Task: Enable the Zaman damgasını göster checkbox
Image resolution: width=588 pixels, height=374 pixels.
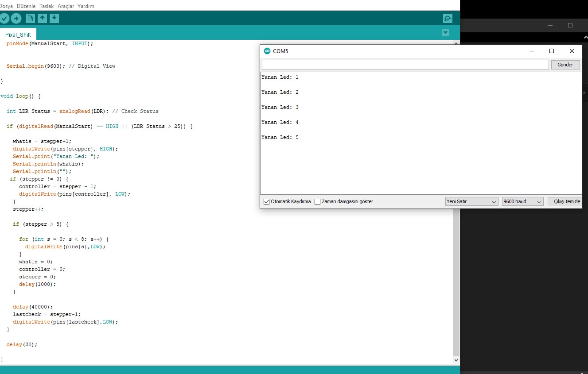Action: (x=317, y=201)
